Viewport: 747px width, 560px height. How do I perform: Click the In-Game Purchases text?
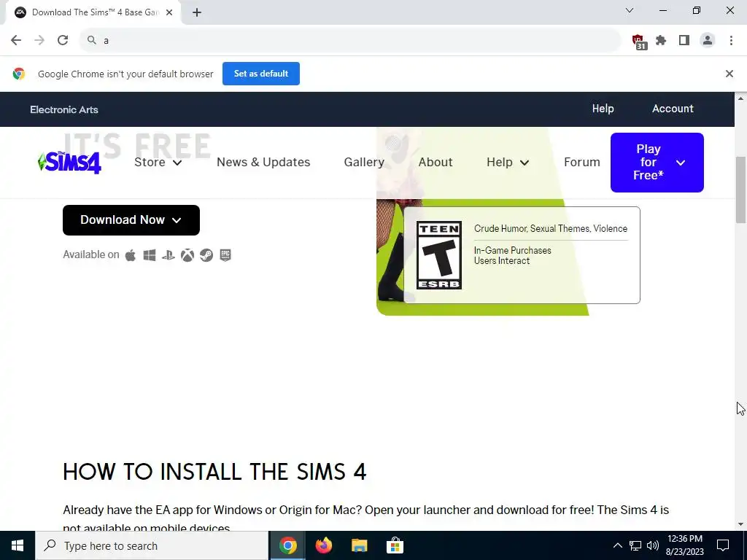(512, 251)
